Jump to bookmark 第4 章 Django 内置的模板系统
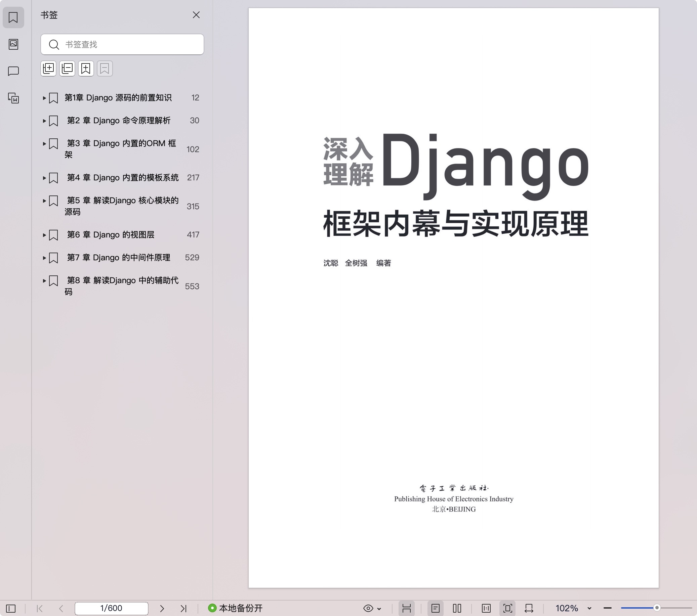The image size is (697, 616). click(x=122, y=178)
